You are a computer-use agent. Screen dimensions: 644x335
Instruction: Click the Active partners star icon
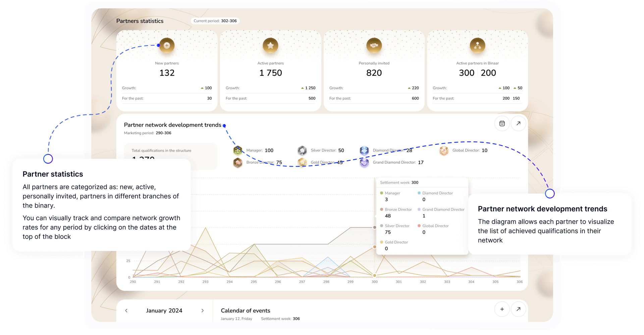[270, 45]
